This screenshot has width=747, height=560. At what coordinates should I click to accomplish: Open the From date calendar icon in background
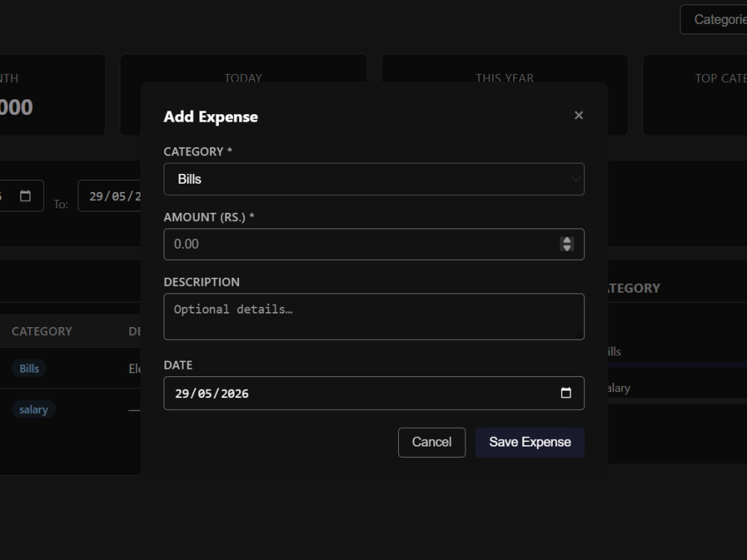point(25,196)
